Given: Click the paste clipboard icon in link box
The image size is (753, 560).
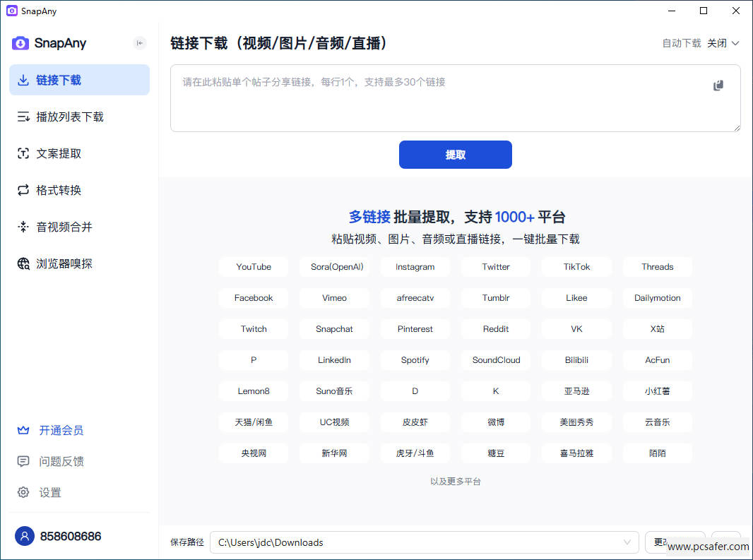Looking at the screenshot, I should coord(718,85).
